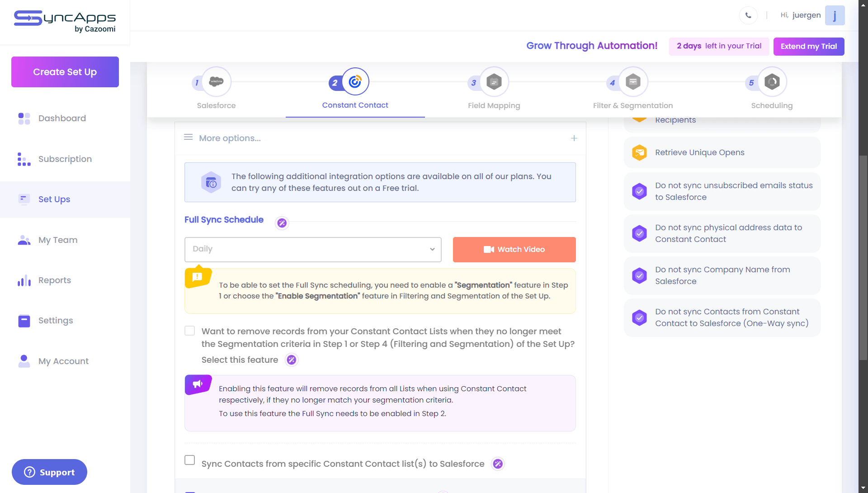Image resolution: width=868 pixels, height=493 pixels.
Task: Check Sync Contacts from specific Constant Contact lists
Action: (x=190, y=460)
